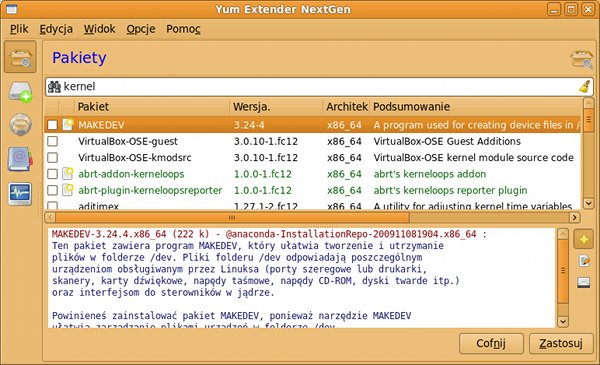Image resolution: width=600 pixels, height=365 pixels.
Task: Open the Widok menu
Action: (99, 29)
